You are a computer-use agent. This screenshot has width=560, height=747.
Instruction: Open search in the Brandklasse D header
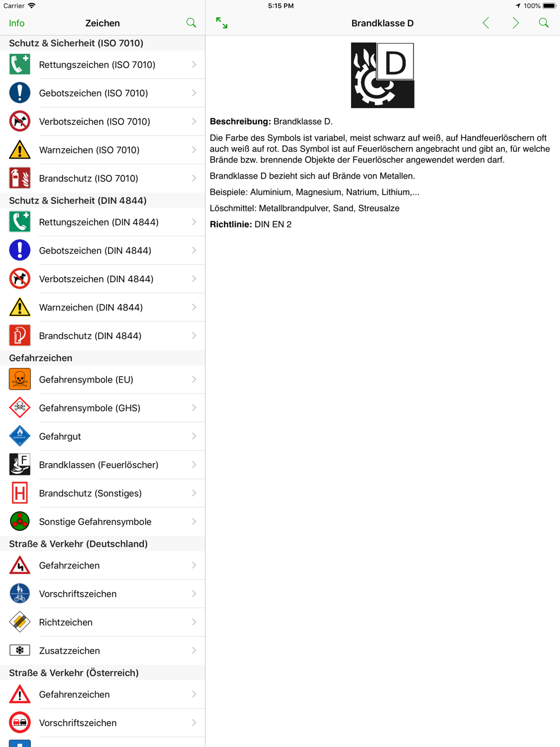coord(544,23)
